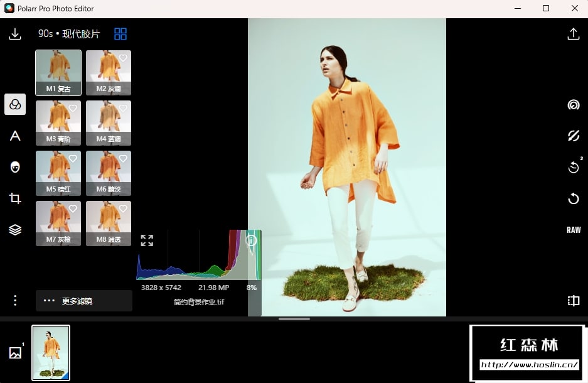Favorite the M4 filter with heart
Screen dimensions: 588x383
(x=123, y=108)
